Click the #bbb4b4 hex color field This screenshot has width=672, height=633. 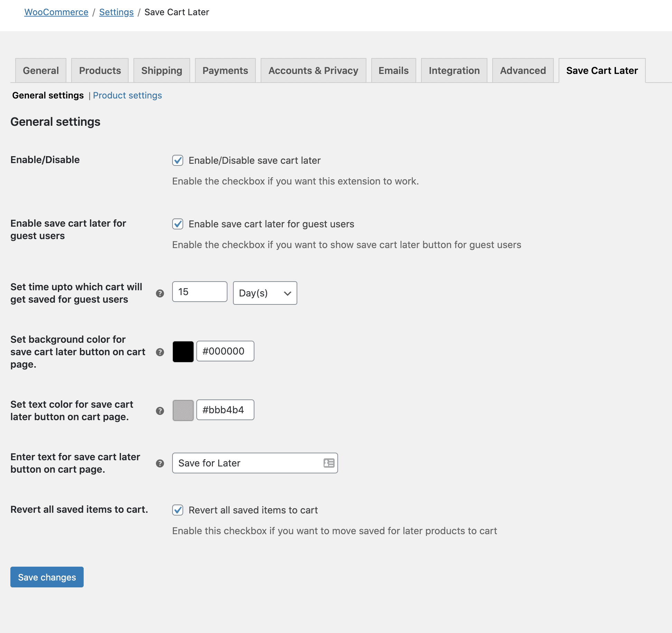coord(225,410)
